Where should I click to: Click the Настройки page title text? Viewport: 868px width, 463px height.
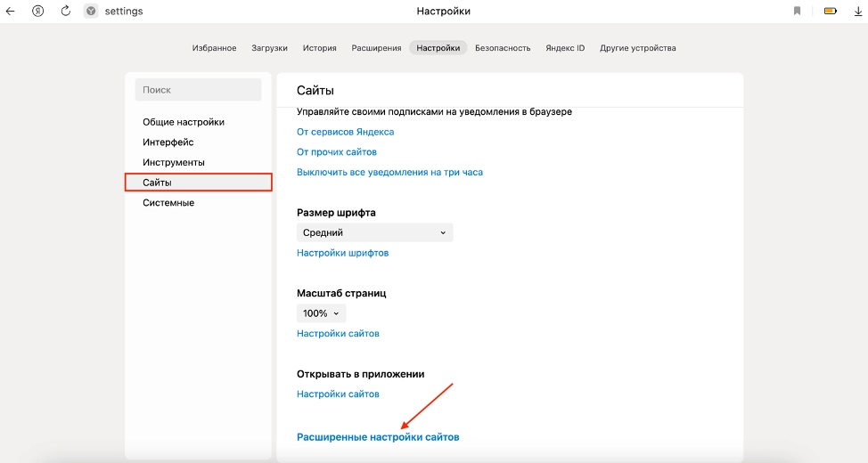click(x=444, y=11)
